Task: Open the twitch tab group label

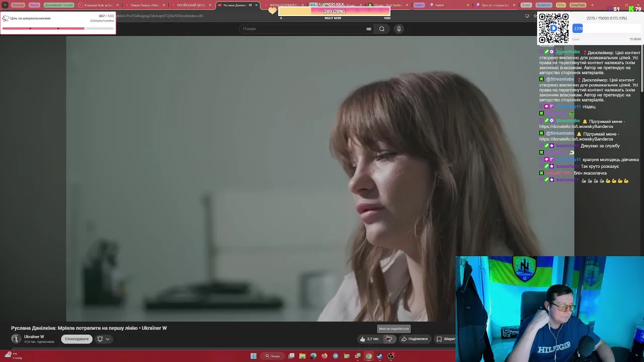Action: (x=419, y=5)
